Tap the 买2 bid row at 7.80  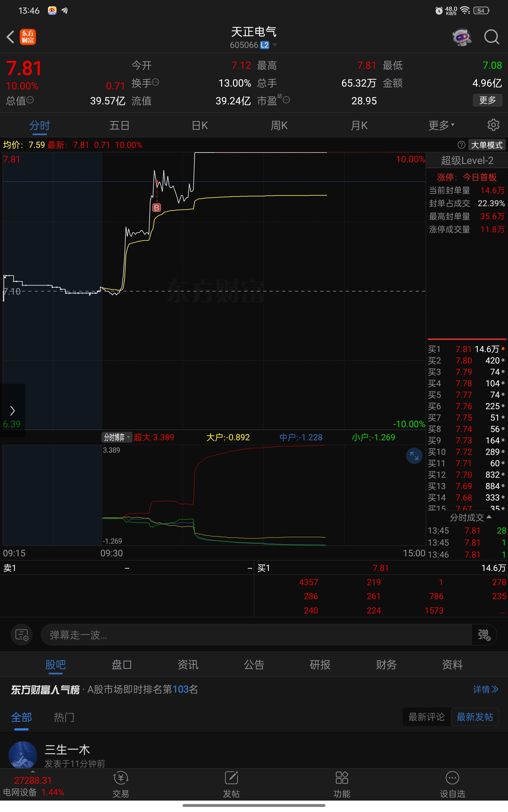tap(467, 360)
